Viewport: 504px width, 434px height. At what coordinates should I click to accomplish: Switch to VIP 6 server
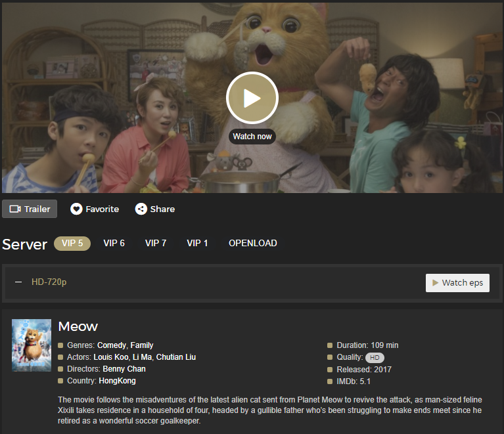point(114,243)
